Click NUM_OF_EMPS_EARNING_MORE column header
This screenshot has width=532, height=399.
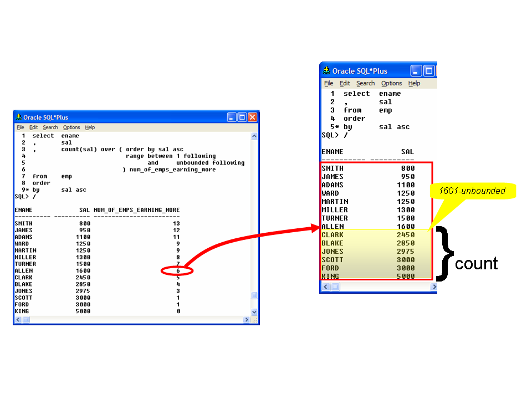[137, 210]
